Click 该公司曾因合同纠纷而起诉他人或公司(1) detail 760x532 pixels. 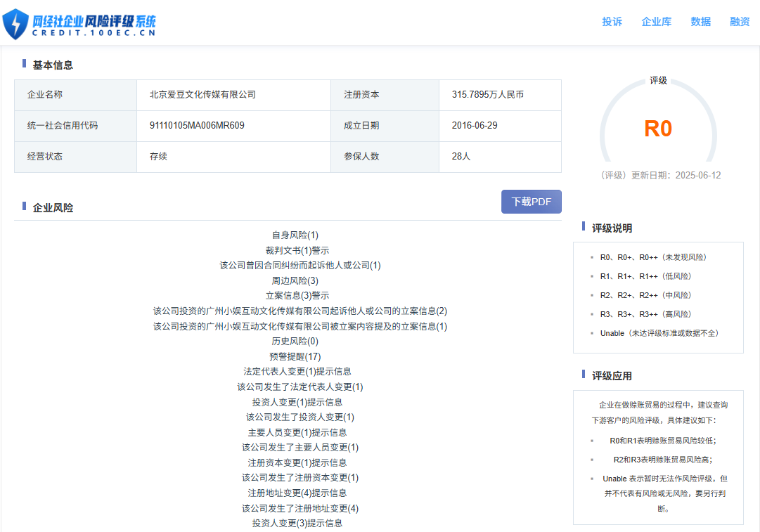tap(300, 265)
